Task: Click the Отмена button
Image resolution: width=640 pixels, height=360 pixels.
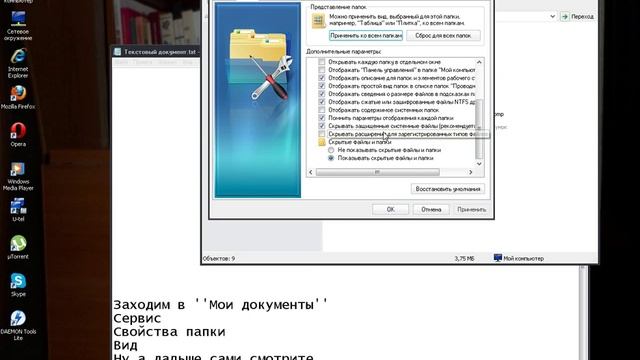Action: coord(431,209)
